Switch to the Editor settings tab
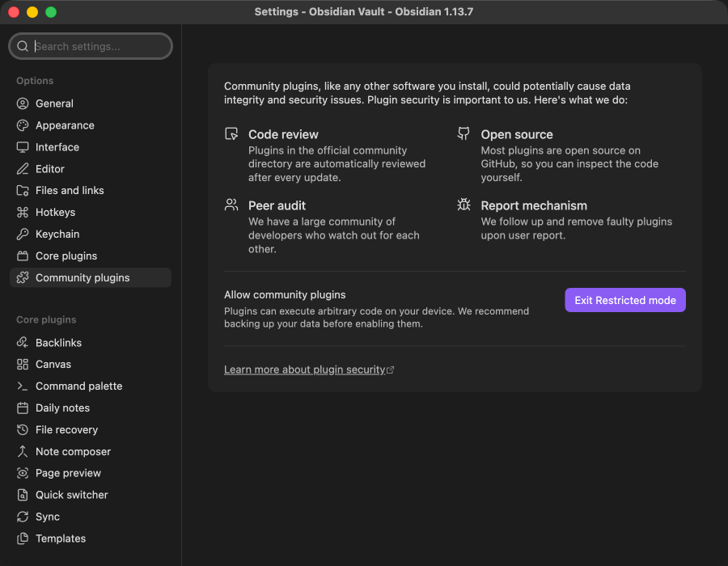The image size is (728, 566). click(x=91, y=169)
